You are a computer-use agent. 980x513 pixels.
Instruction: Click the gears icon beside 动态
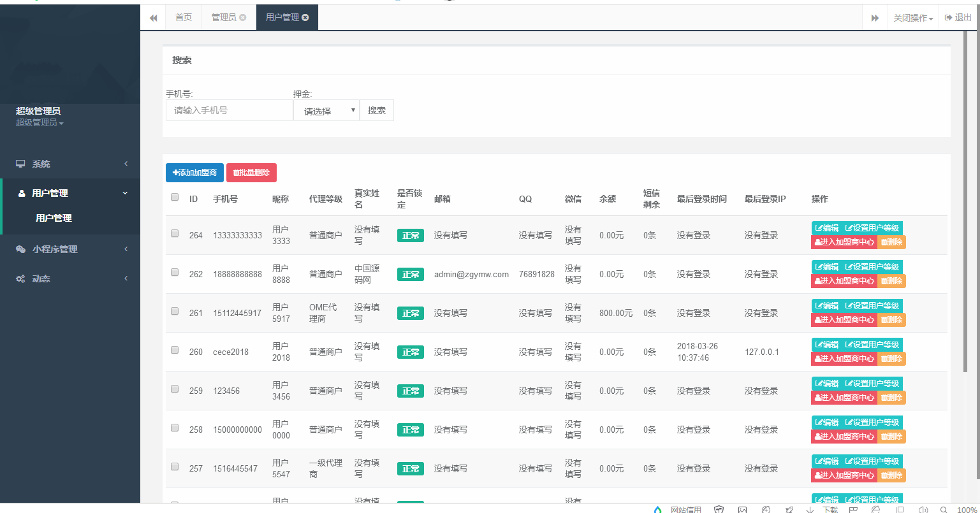(20, 278)
